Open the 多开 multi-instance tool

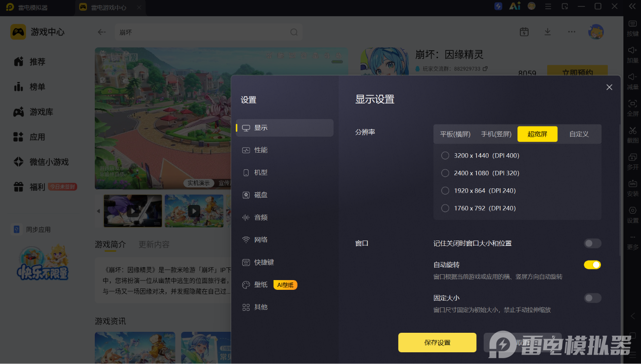pos(633,157)
